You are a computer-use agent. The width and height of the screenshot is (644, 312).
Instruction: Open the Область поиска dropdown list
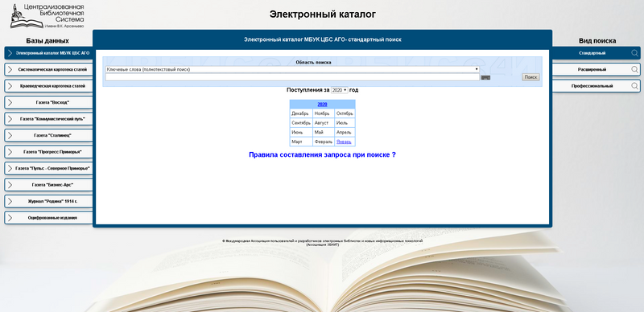tap(292, 69)
